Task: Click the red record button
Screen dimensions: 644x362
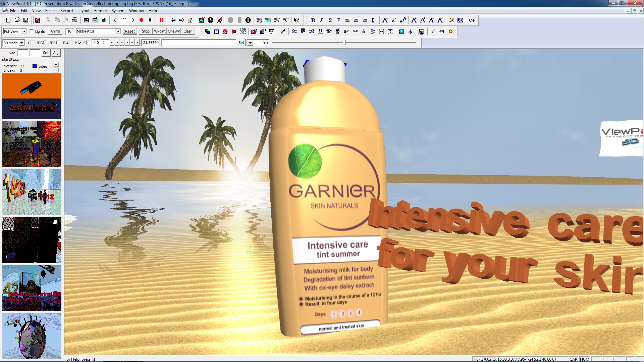Action: tap(141, 20)
